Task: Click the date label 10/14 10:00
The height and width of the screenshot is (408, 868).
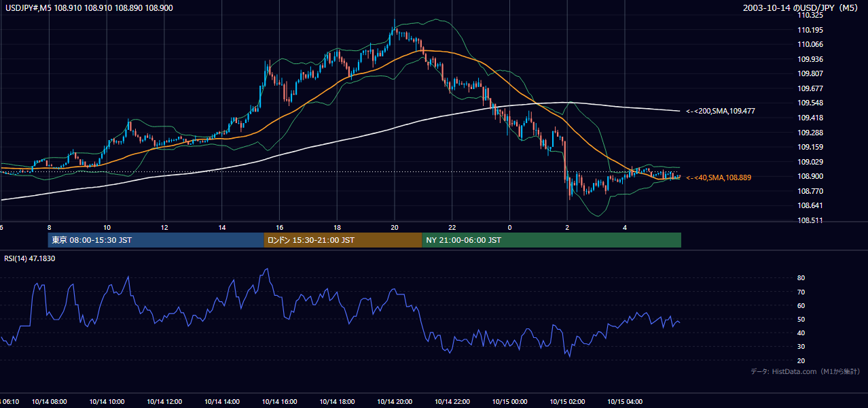Action: click(x=107, y=402)
